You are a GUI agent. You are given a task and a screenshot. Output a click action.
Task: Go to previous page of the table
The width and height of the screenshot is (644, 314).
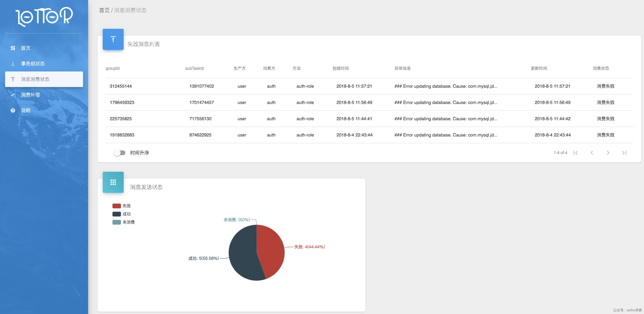[x=592, y=153]
